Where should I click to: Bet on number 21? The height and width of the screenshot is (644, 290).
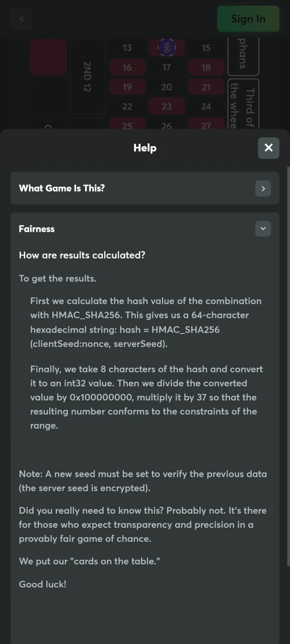click(x=206, y=87)
